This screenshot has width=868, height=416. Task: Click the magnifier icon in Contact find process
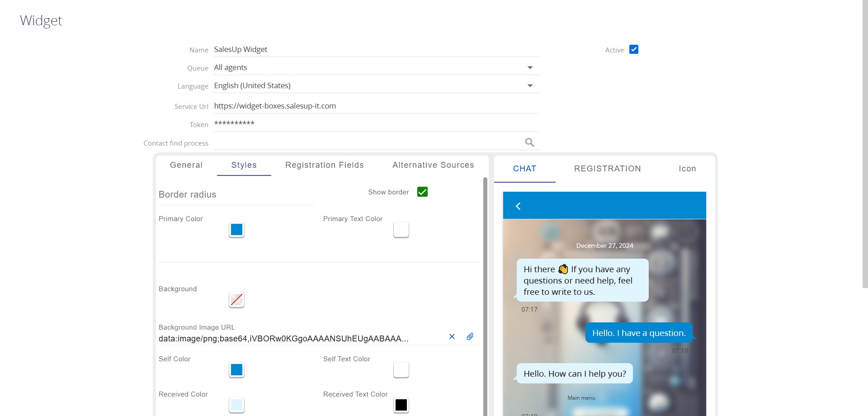pos(529,142)
